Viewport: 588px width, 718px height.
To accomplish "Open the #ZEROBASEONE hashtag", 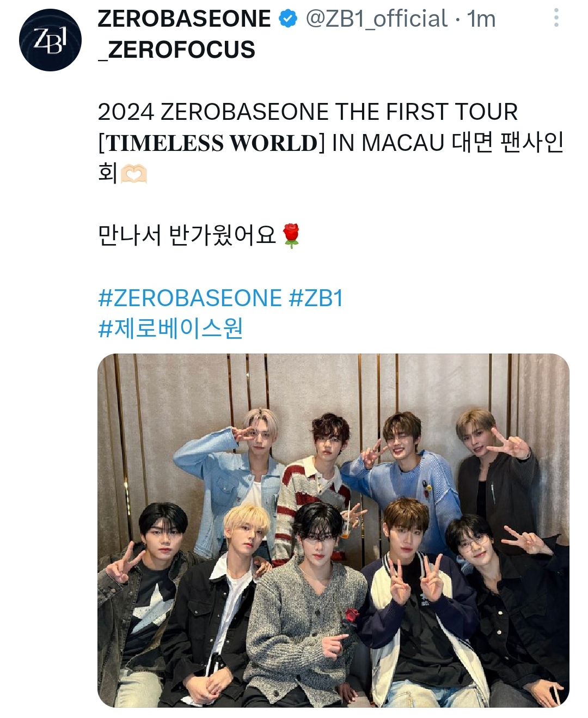I will (190, 299).
